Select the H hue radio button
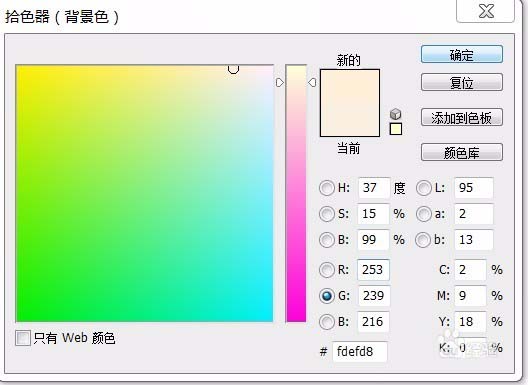Viewport: 528px width, 385px height. tap(326, 188)
